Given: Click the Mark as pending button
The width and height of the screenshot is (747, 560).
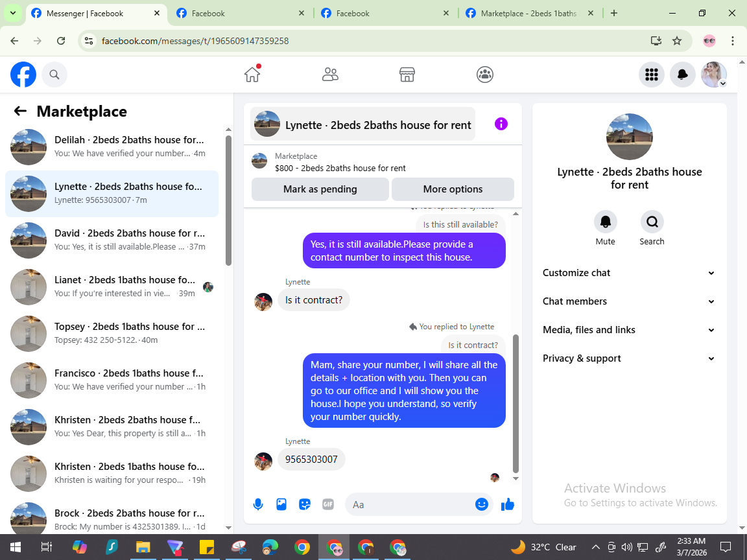Looking at the screenshot, I should pos(320,189).
